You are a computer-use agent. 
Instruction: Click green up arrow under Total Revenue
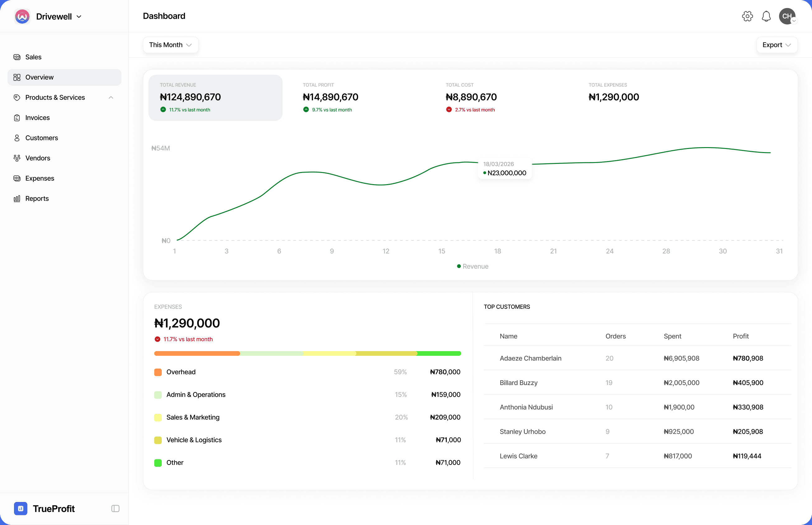click(163, 109)
